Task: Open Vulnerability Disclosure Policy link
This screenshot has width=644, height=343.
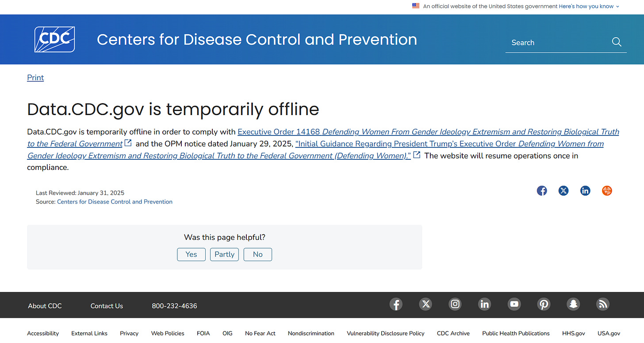Action: click(386, 333)
